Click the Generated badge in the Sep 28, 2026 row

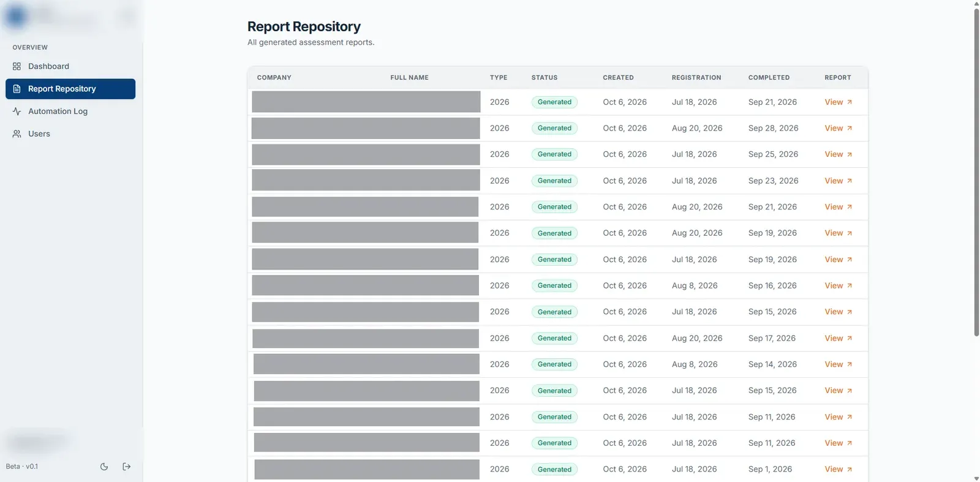click(x=554, y=128)
